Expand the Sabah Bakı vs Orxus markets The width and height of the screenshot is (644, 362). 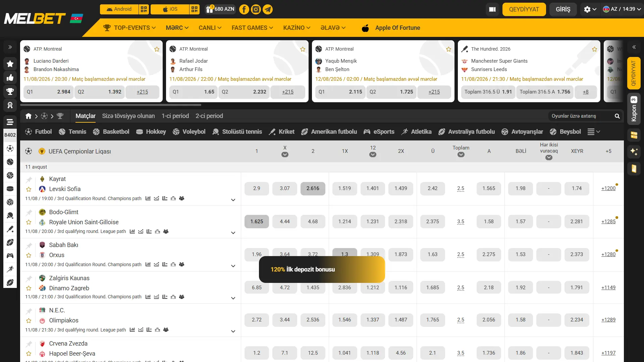[233, 266]
